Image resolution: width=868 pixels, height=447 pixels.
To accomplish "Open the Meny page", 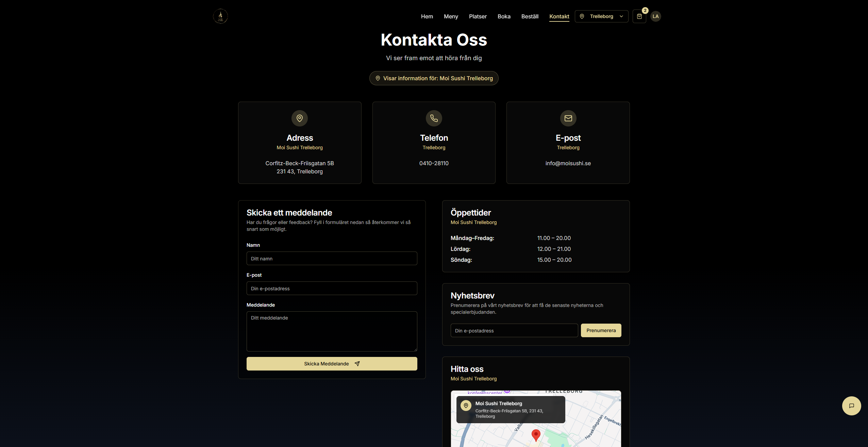I will pos(451,16).
